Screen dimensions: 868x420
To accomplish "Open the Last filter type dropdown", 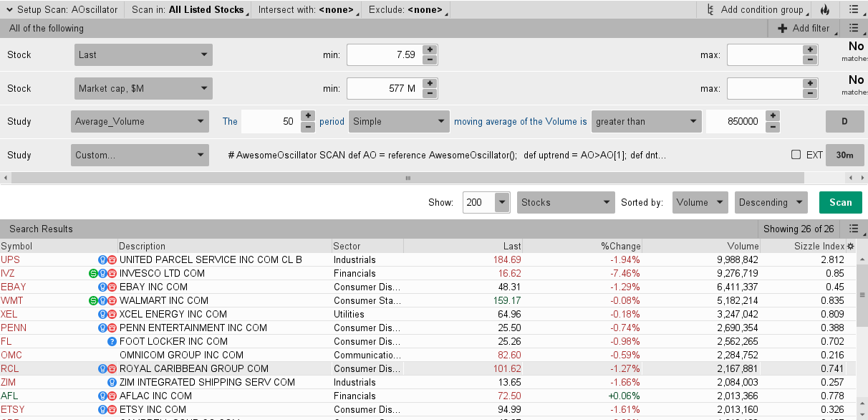I will 143,54.
